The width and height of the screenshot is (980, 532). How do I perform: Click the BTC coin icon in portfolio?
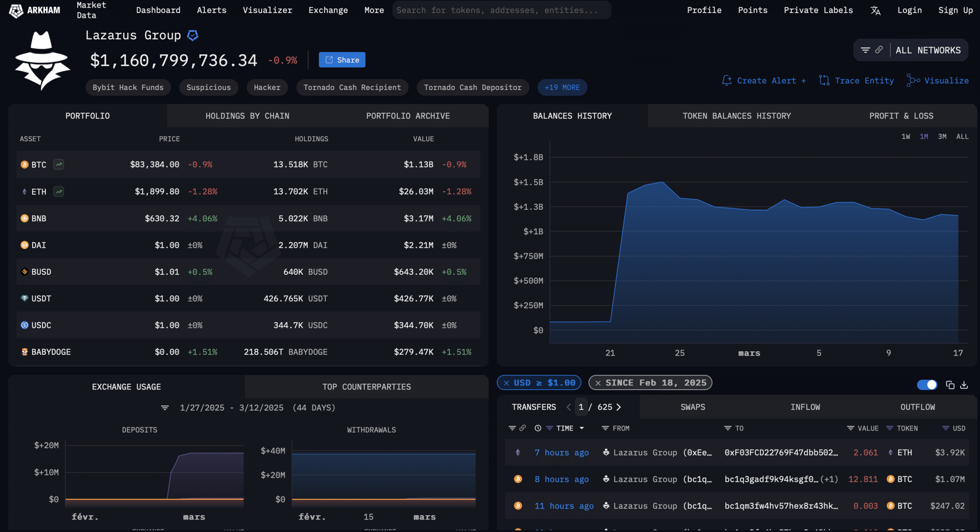24,165
